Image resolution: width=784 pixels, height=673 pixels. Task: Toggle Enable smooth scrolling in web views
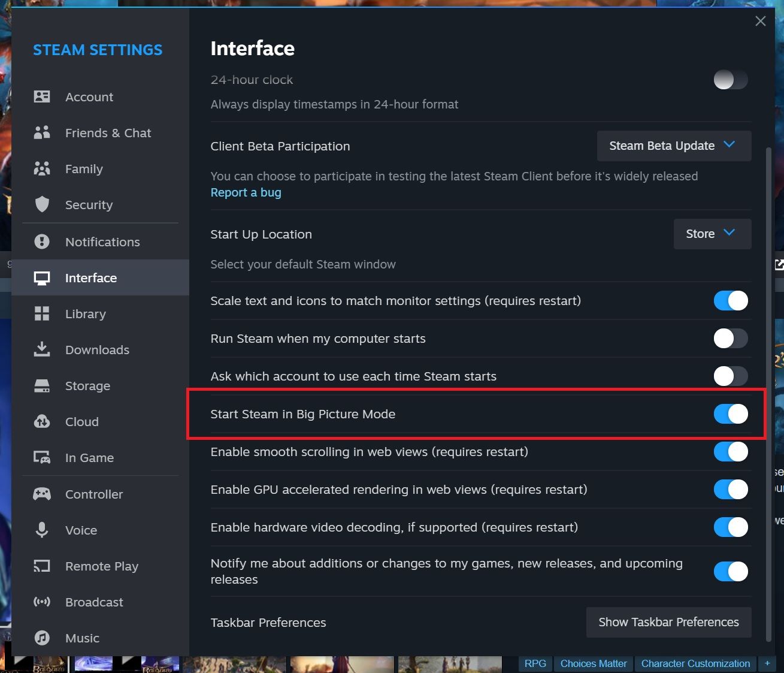tap(730, 452)
